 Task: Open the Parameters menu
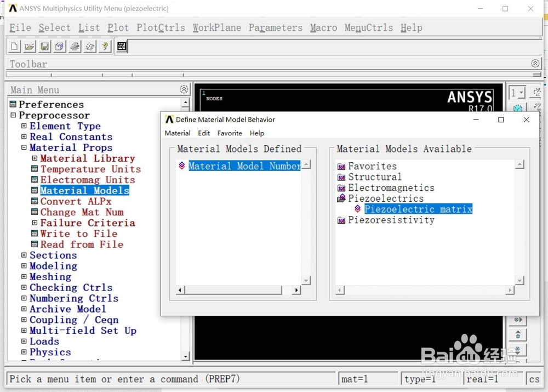click(x=276, y=27)
